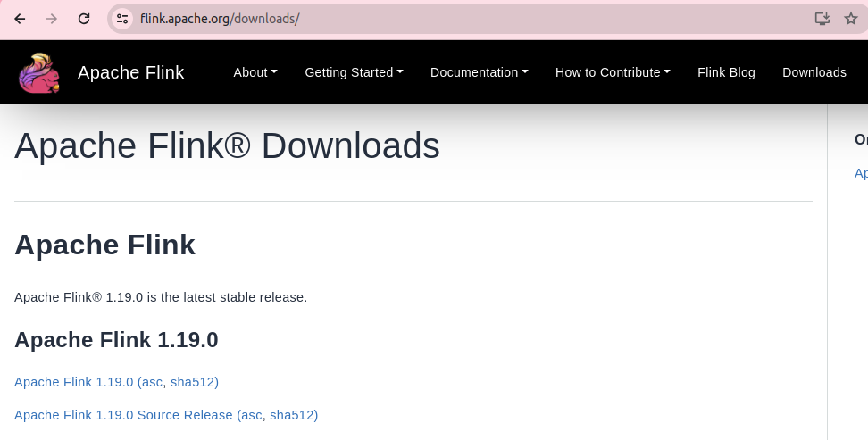
Task: Bookmark this page with the star icon
Action: [851, 19]
